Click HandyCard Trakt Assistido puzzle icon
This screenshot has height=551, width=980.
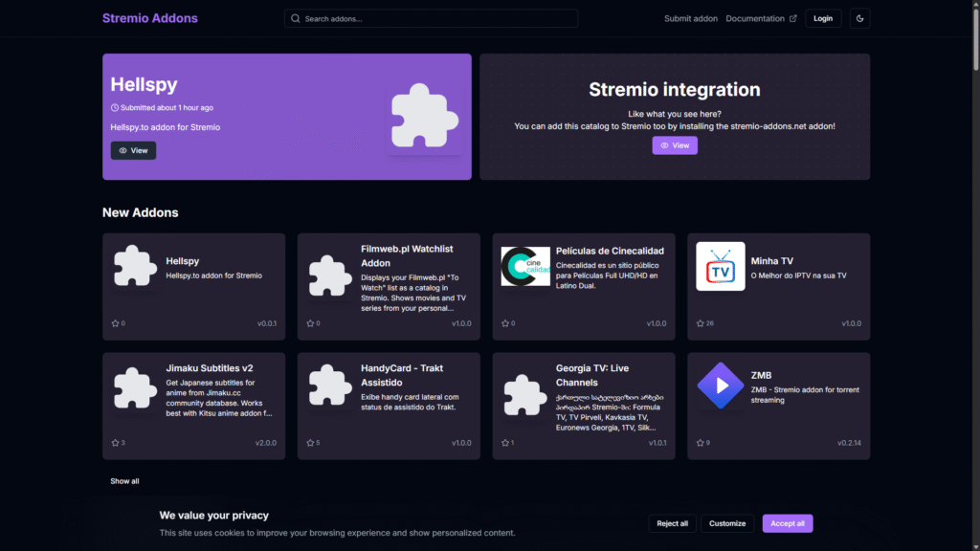(329, 386)
